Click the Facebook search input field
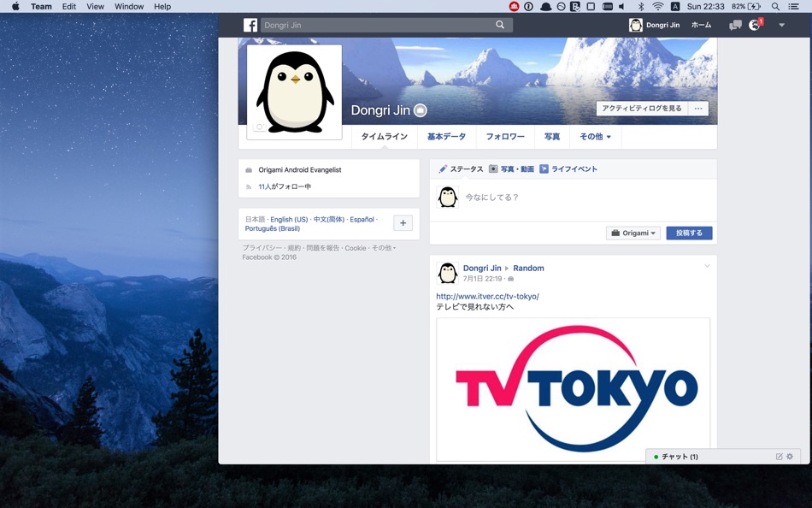This screenshot has width=812, height=508. click(386, 25)
